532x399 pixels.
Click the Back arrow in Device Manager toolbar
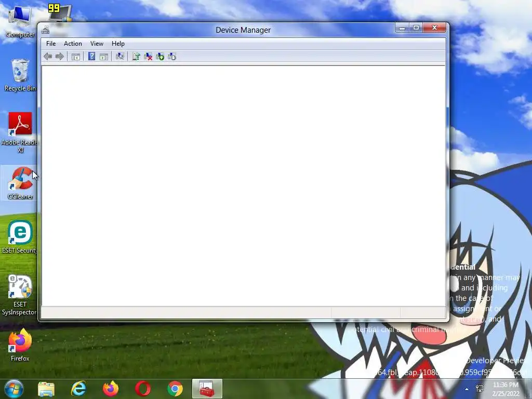48,56
